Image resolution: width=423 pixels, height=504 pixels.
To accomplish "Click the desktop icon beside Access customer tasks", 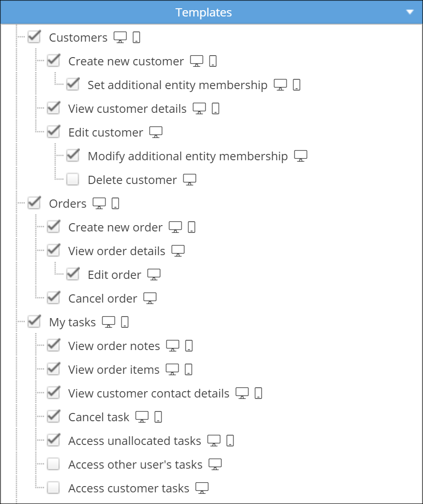I will 202,488.
